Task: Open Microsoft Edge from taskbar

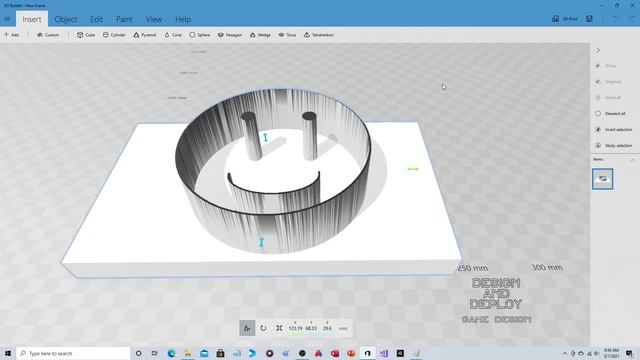Action: coord(171,353)
